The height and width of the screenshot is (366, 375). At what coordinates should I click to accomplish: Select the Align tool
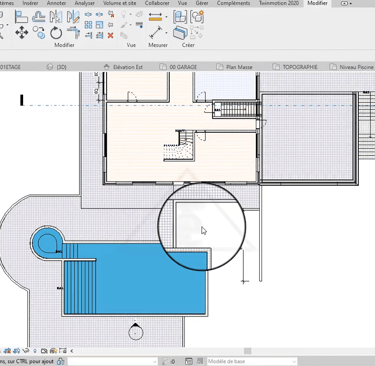click(21, 16)
